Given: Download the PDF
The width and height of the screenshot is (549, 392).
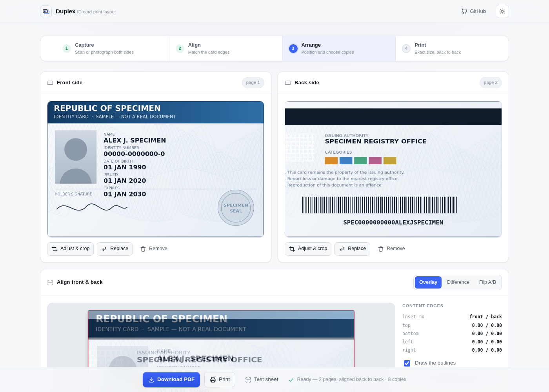Looking at the screenshot, I should [171, 379].
